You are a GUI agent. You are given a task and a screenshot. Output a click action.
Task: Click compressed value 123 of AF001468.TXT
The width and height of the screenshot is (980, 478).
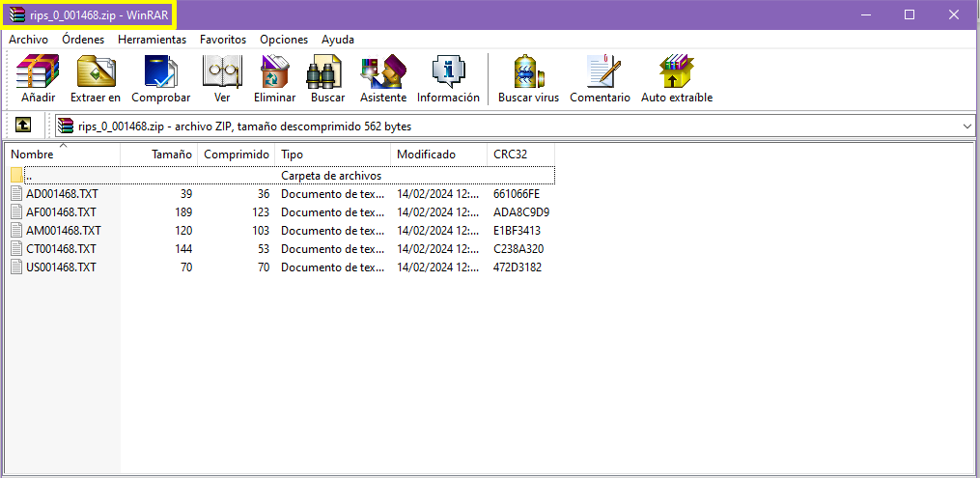tap(260, 212)
